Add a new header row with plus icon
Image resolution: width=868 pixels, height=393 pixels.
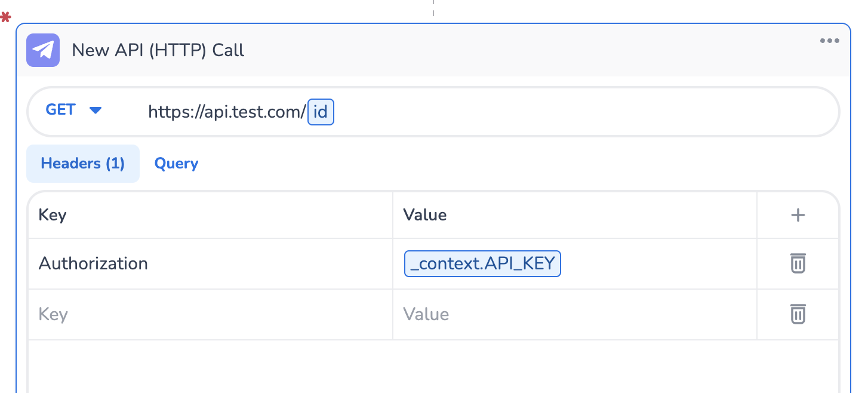[798, 216]
